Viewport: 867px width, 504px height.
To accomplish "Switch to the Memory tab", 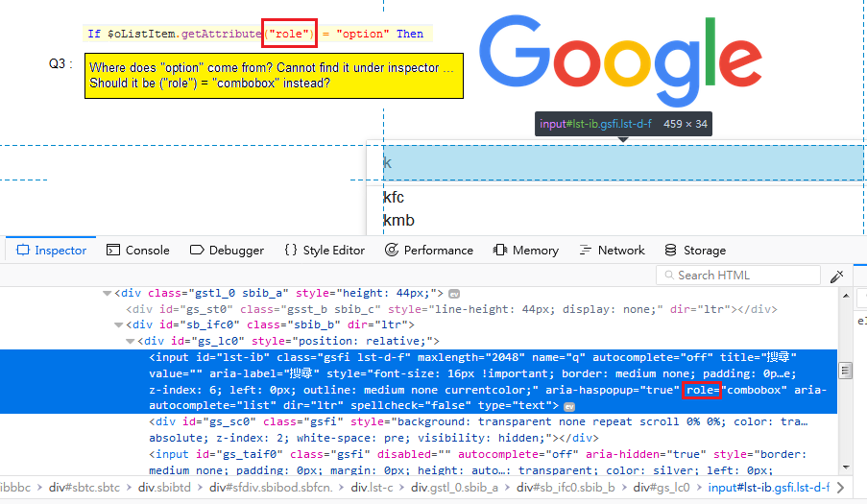I will pos(526,251).
